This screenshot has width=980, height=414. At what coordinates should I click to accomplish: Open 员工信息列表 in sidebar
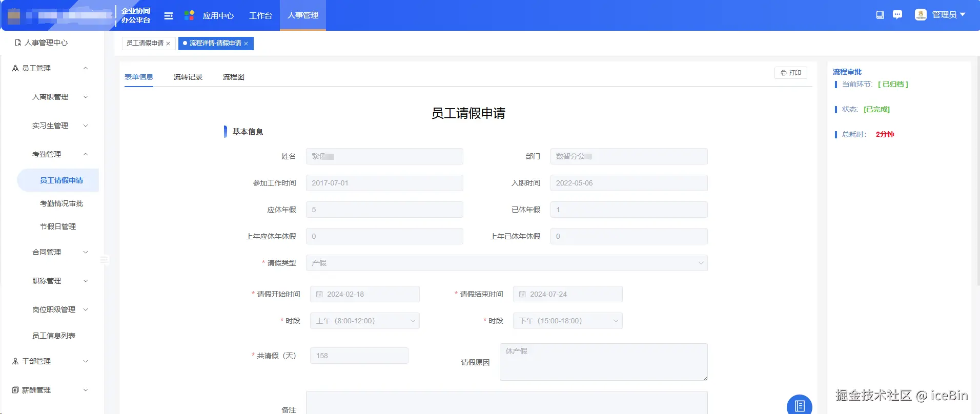point(54,336)
